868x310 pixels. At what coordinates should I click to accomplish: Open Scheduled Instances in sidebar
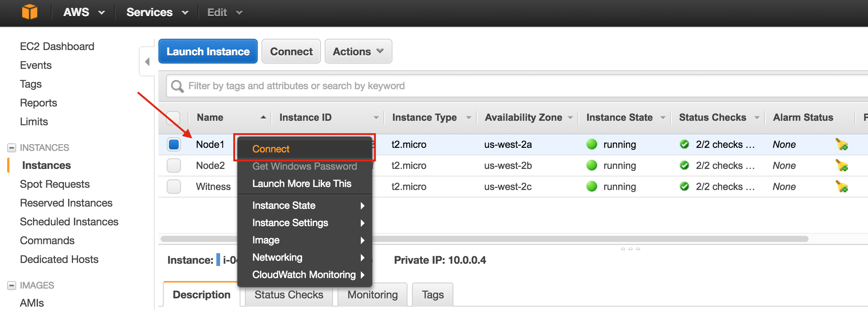69,222
